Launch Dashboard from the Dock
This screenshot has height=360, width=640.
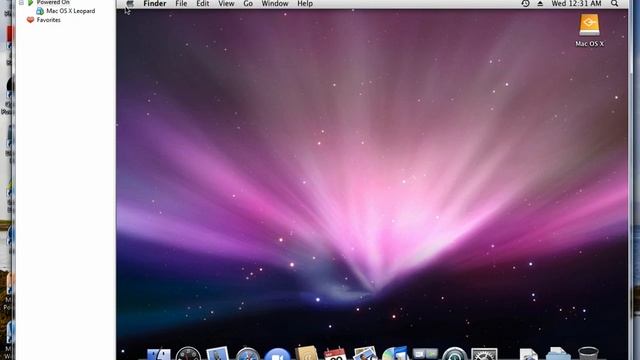coord(188,353)
